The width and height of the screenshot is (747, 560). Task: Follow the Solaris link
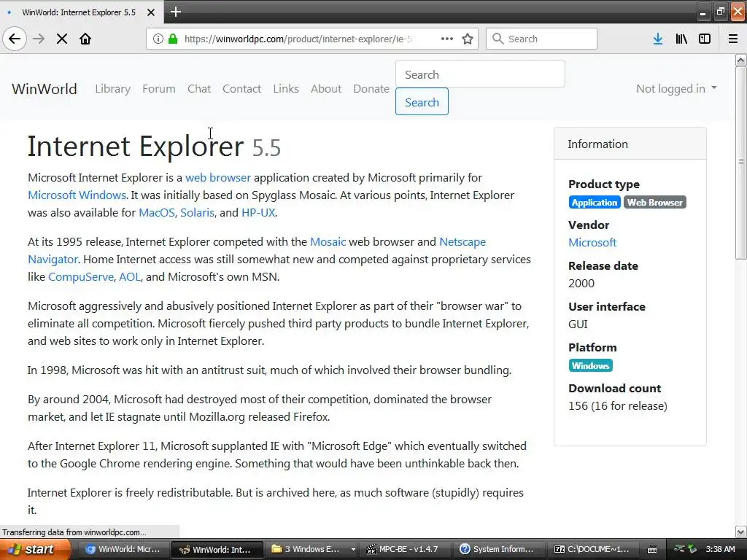(197, 212)
